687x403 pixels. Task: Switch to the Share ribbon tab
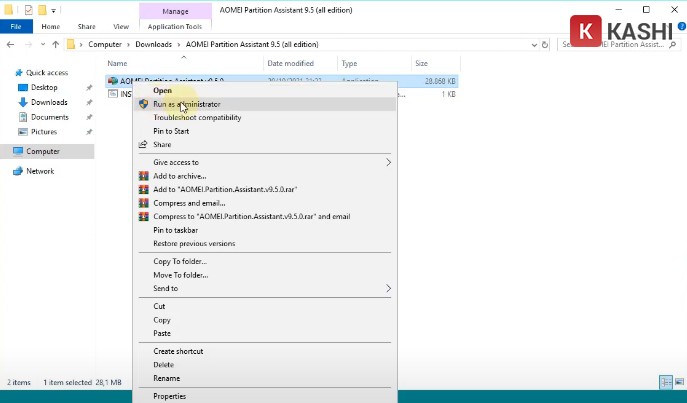point(86,26)
